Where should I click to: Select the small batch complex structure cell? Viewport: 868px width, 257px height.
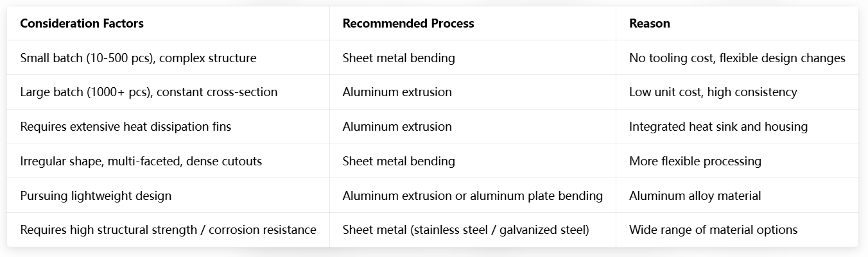[x=138, y=58]
